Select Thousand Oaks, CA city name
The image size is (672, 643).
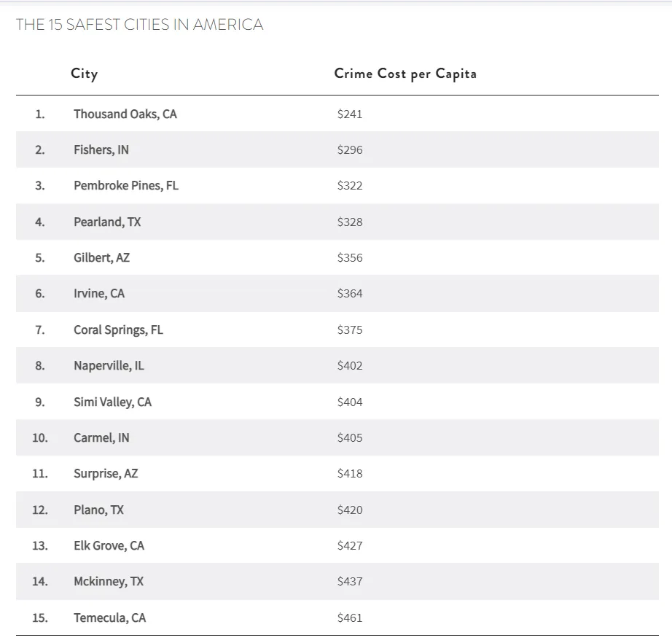125,114
